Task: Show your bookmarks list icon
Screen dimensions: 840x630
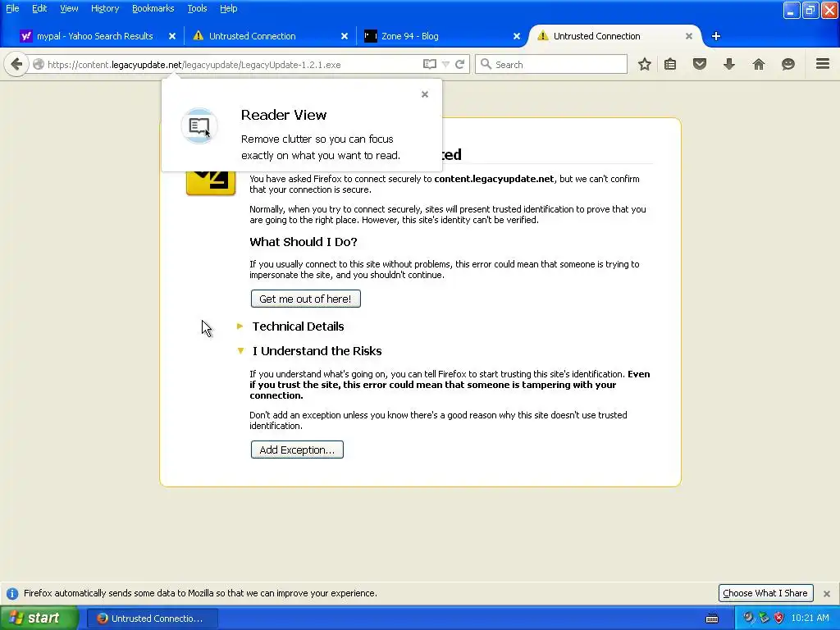Action: coord(670,64)
